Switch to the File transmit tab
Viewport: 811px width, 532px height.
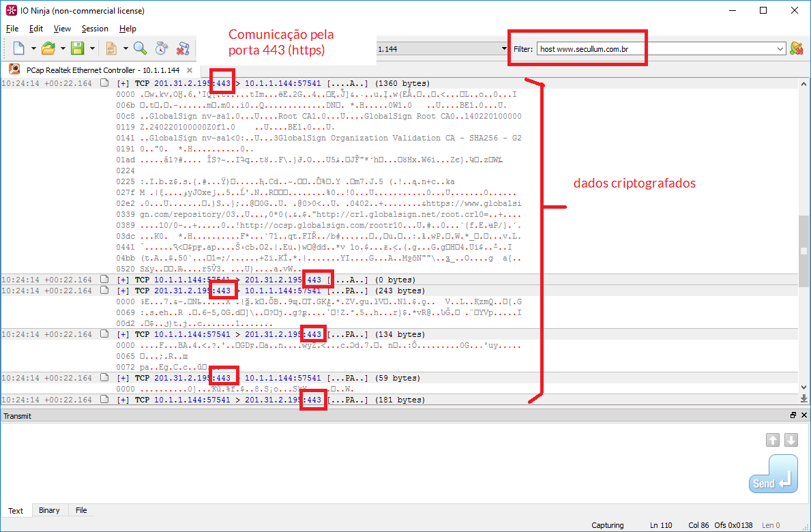point(81,510)
